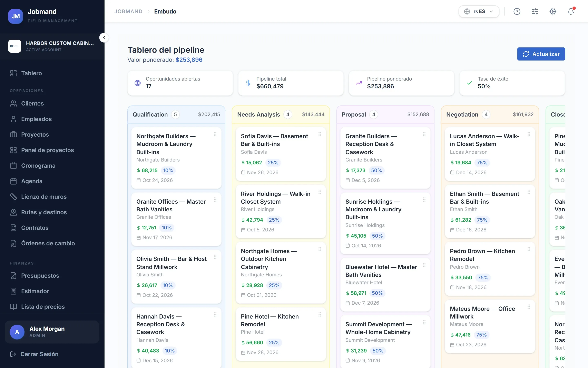Image resolution: width=588 pixels, height=368 pixels.
Task: Click drag handle on Lucas Anderson card
Action: [528, 134]
